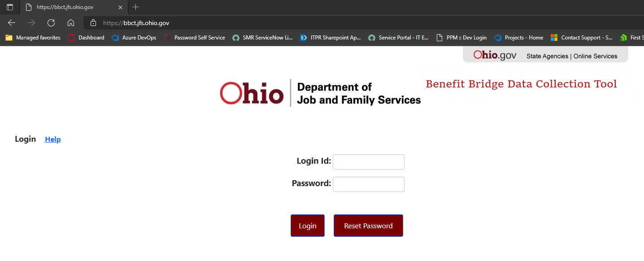Screen dimensions: 644x261
Task: Open the Dashboard bookmark
Action: (86, 38)
